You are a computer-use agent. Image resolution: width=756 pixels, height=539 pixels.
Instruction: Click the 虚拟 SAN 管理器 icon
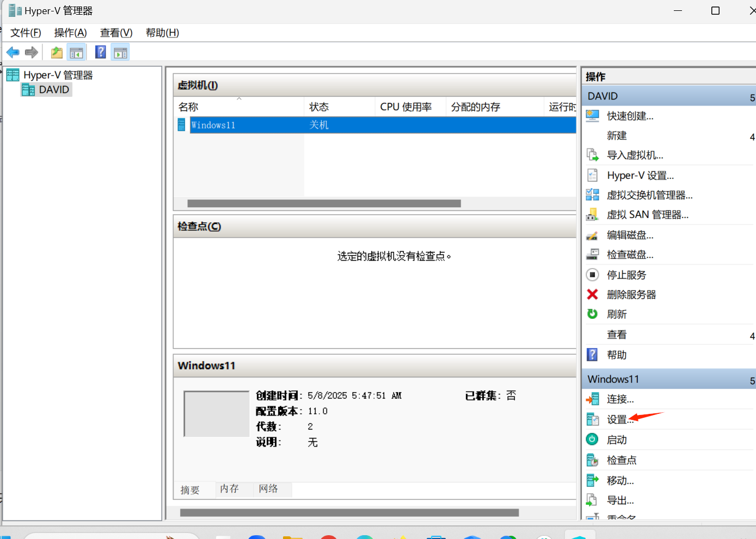593,214
